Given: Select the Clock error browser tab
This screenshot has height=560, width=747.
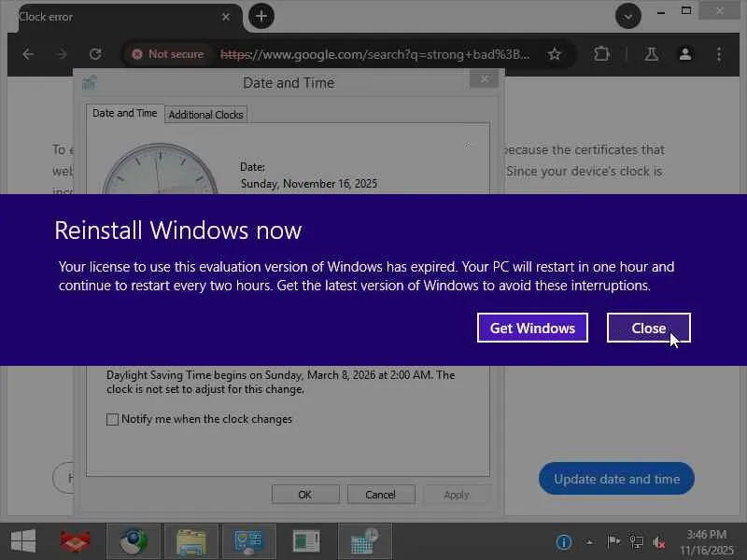Looking at the screenshot, I should 124,17.
